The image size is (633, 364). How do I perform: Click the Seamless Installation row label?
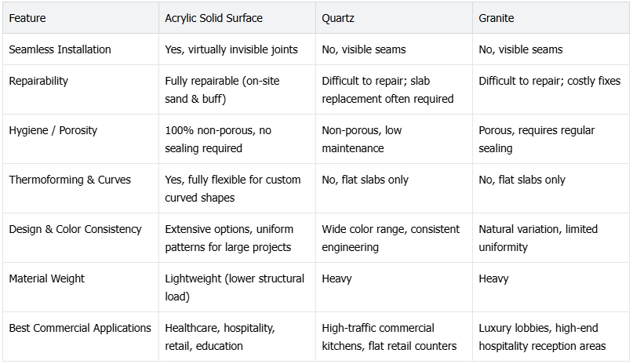pos(60,49)
